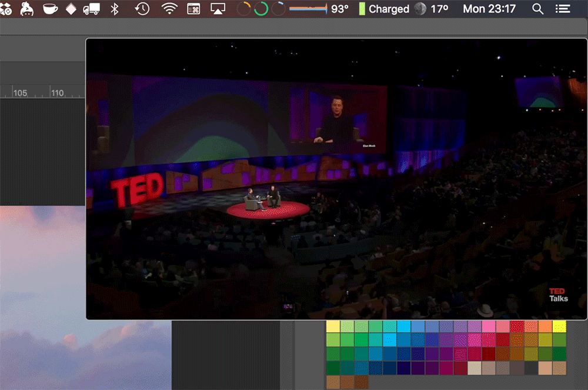Image resolution: width=588 pixels, height=390 pixels.
Task: Click the ruler mark labeled 105
Action: (x=20, y=92)
